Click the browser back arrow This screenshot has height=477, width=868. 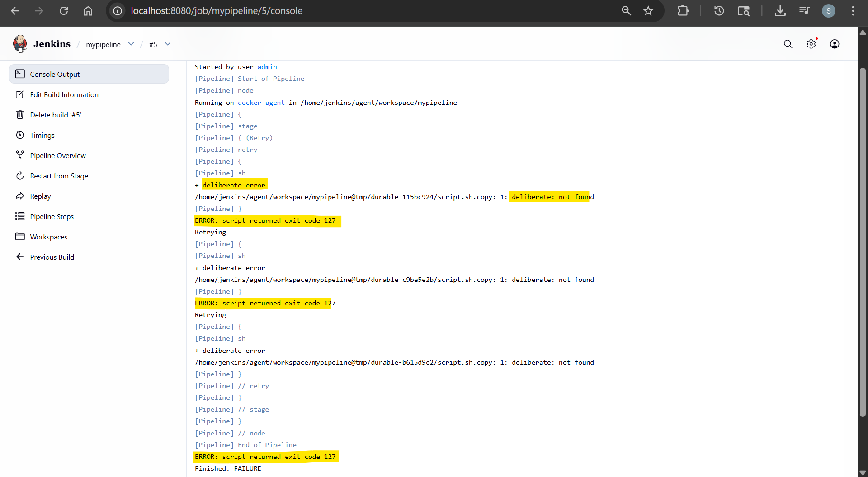pos(15,11)
